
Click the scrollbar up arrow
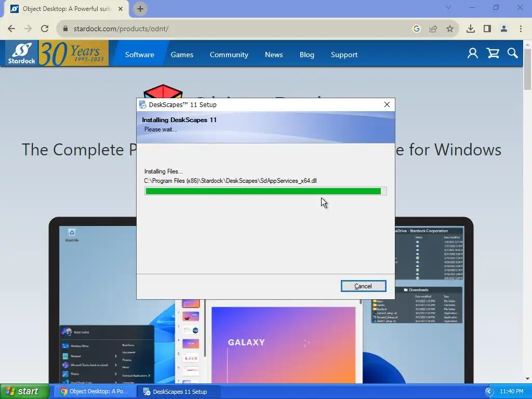528,45
